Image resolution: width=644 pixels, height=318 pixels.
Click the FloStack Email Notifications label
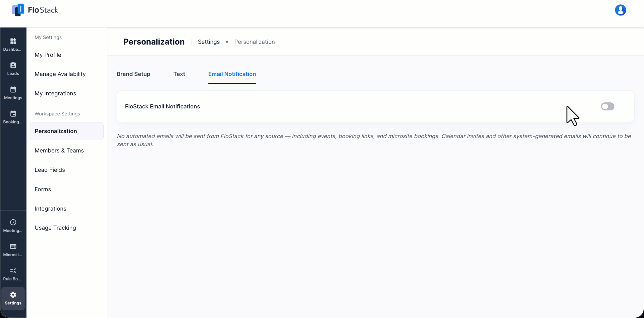point(162,107)
